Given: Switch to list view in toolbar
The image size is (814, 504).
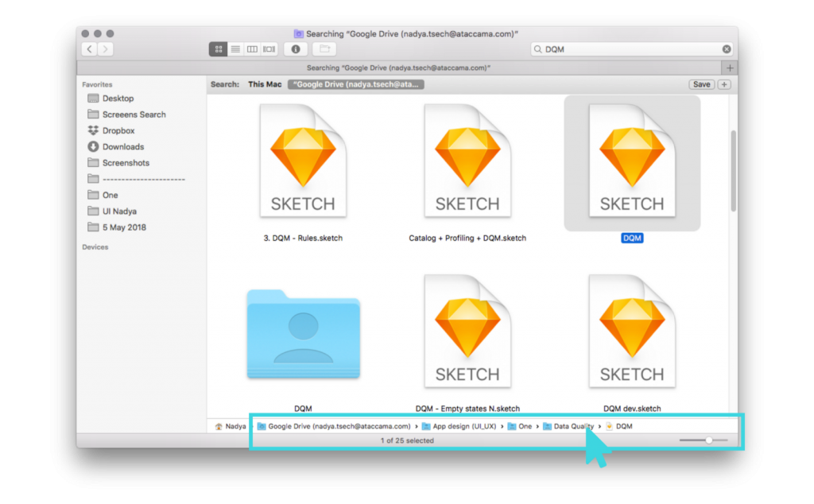Looking at the screenshot, I should 235,49.
